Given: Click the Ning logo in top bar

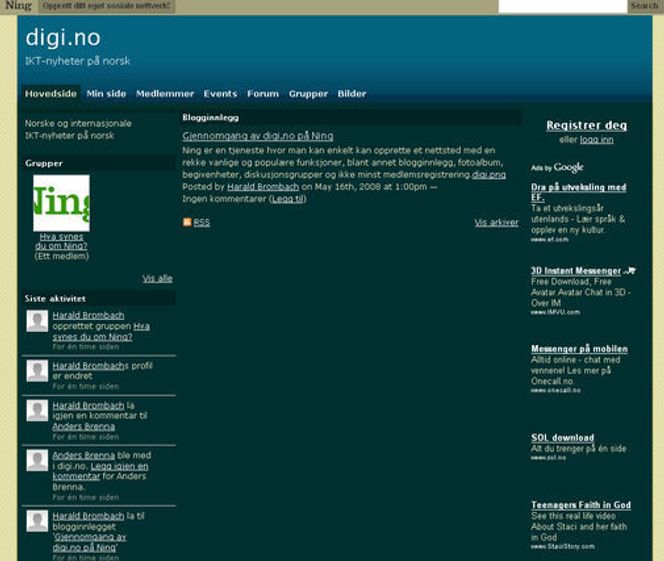Looking at the screenshot, I should point(18,6).
